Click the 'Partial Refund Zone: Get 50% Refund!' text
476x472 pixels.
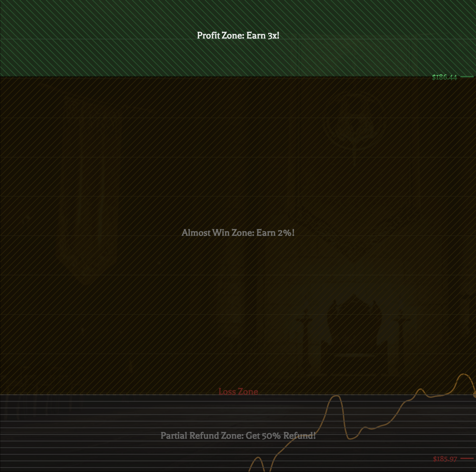238,436
